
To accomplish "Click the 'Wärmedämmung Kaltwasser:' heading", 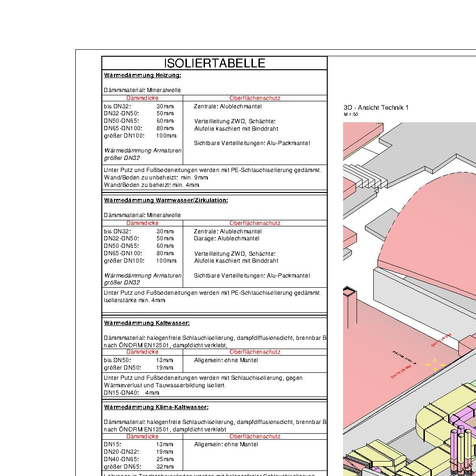I will click(146, 323).
